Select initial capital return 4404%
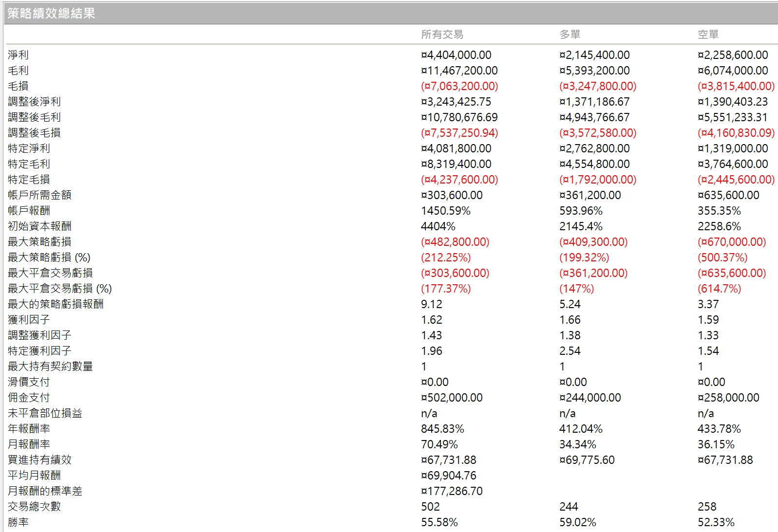Viewport: 778px width, 532px height. click(438, 226)
